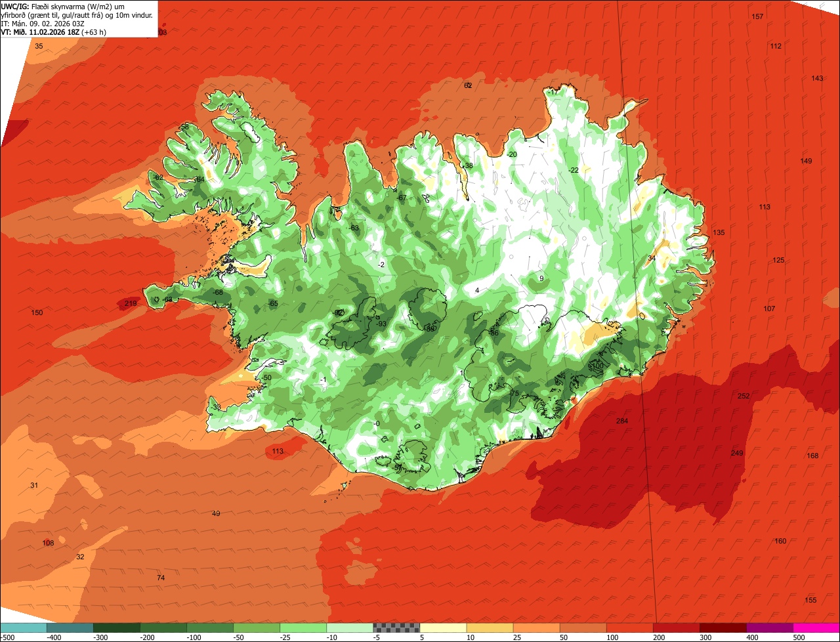The height and width of the screenshot is (642, 840).
Task: Click the map value "-2"
Action: coord(381,265)
